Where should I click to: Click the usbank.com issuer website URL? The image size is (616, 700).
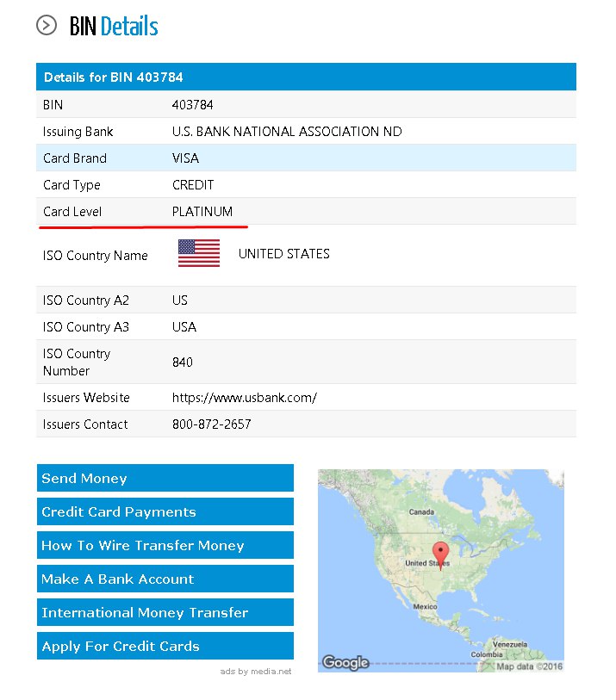click(x=245, y=397)
